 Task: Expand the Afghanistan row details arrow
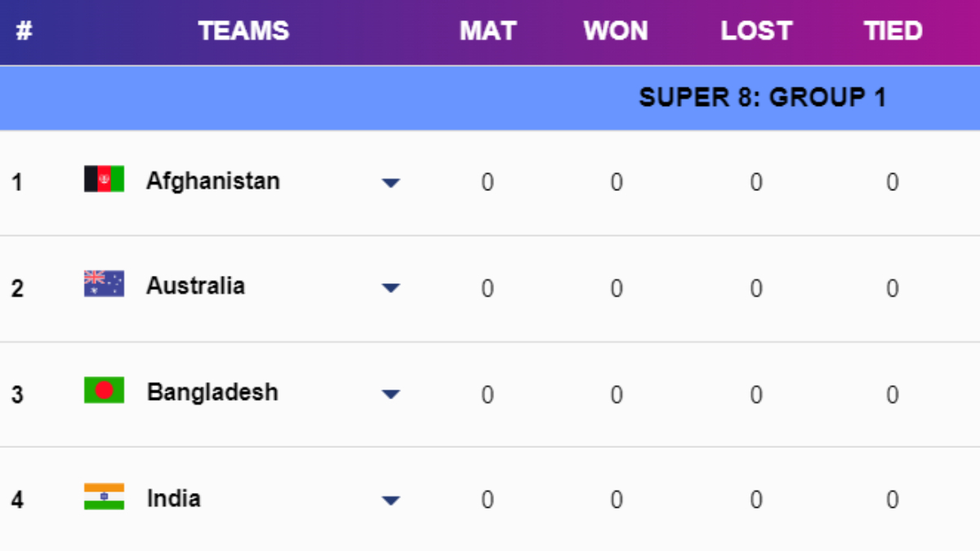[390, 183]
